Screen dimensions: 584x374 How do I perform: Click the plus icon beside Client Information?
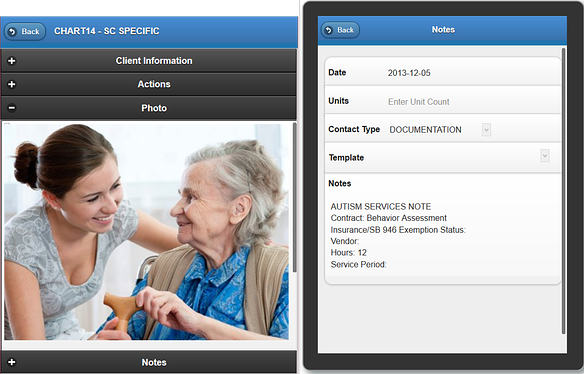click(12, 61)
